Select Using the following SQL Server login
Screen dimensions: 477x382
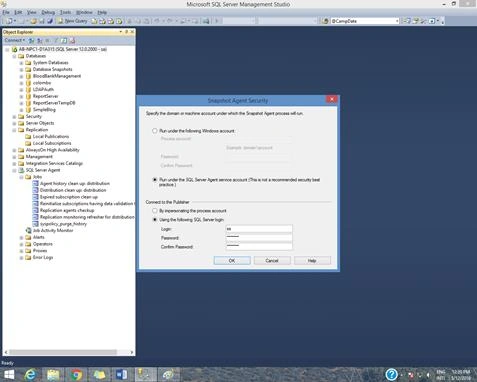(154, 220)
